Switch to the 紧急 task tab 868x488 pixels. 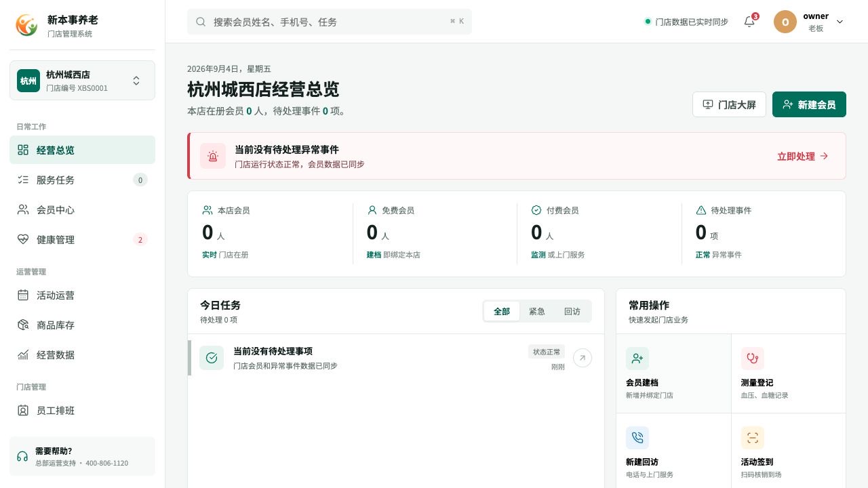pyautogui.click(x=537, y=311)
